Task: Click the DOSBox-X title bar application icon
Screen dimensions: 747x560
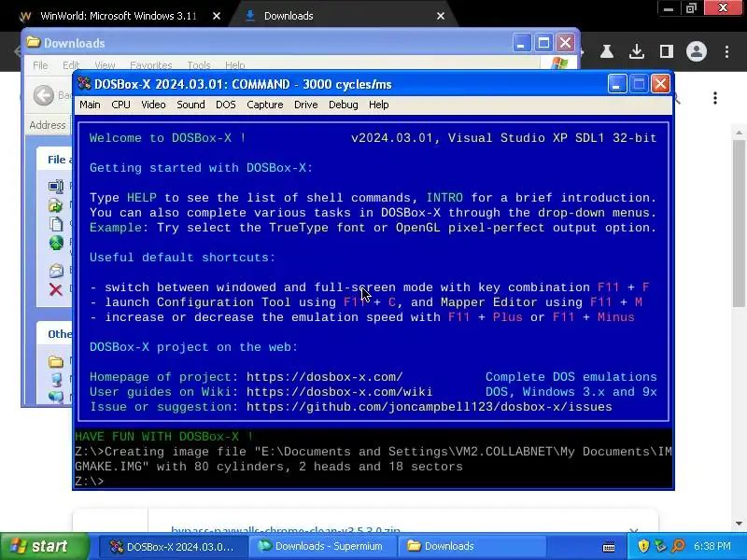Action: pyautogui.click(x=84, y=84)
